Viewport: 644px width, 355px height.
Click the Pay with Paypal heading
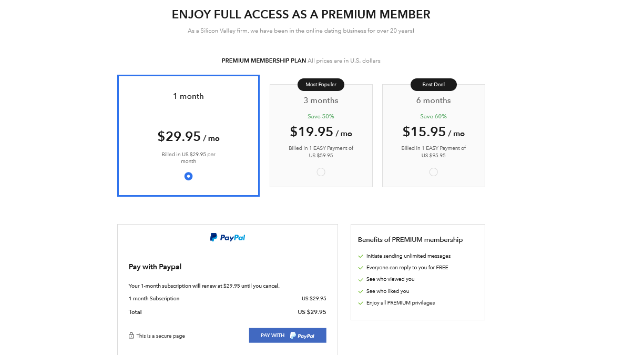pos(155,267)
